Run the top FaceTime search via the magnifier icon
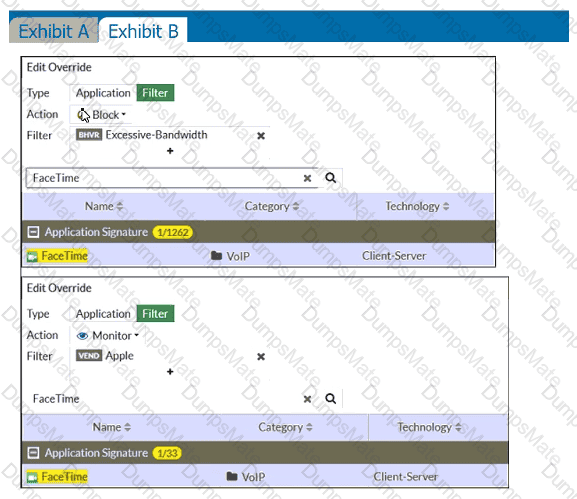 330,178
